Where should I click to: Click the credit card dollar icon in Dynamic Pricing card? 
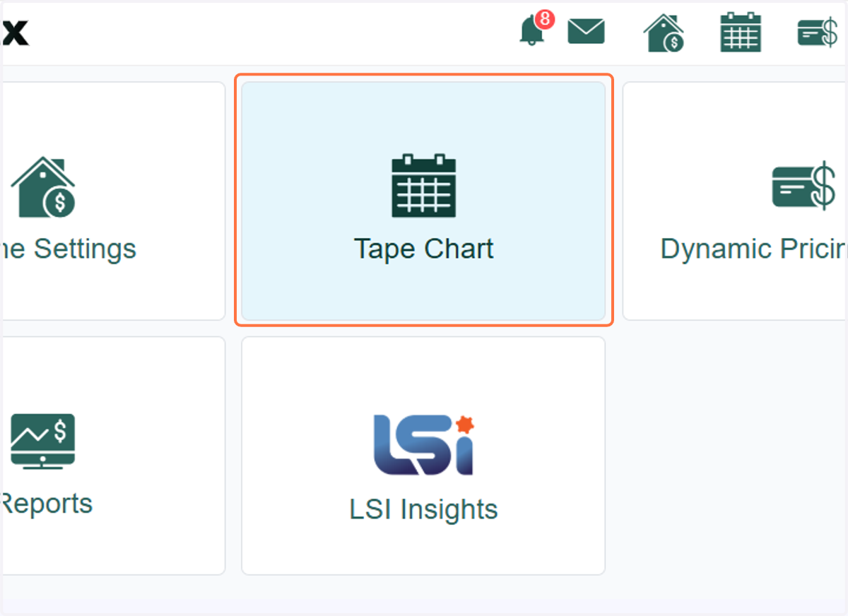pos(804,186)
